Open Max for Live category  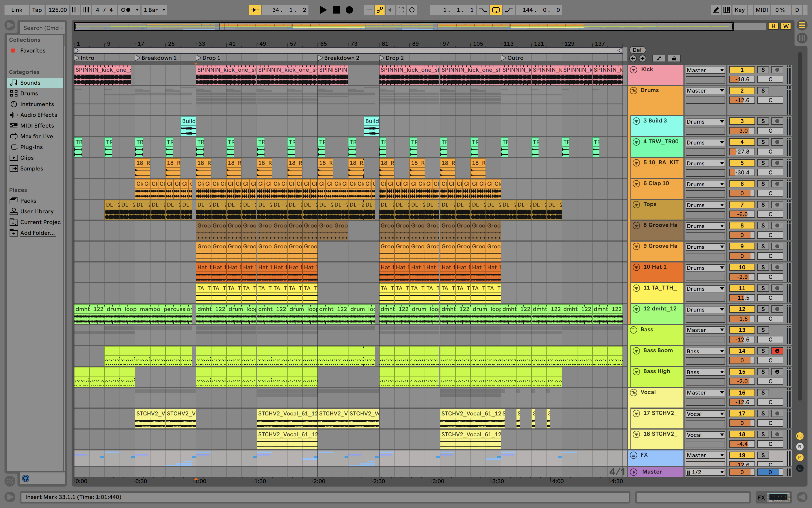pyautogui.click(x=37, y=136)
